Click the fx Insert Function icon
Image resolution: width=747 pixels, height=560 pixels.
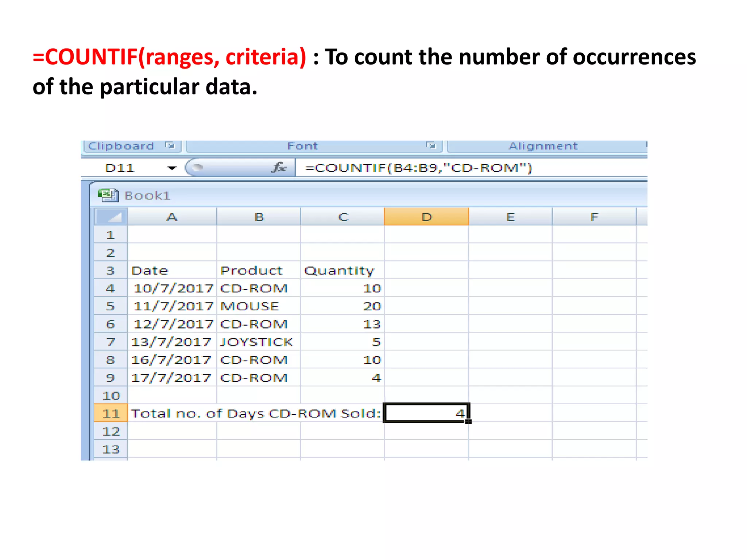pos(279,168)
